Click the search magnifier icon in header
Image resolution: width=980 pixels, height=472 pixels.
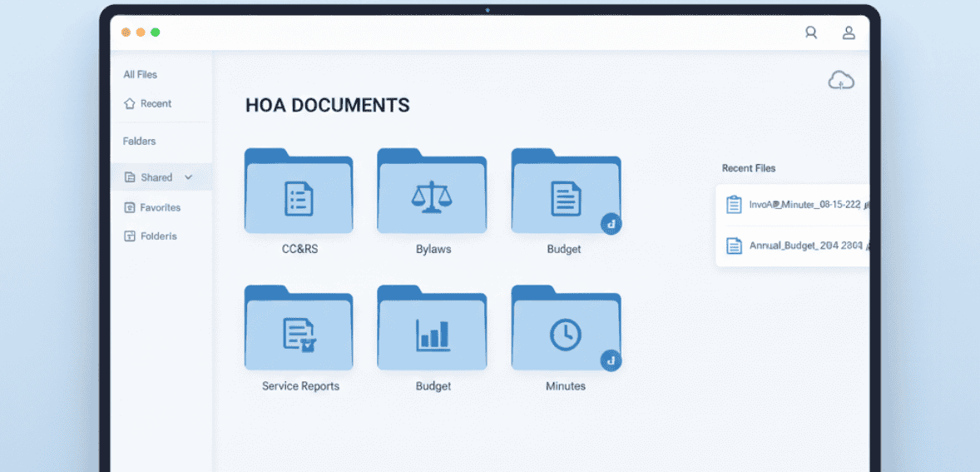[810, 32]
